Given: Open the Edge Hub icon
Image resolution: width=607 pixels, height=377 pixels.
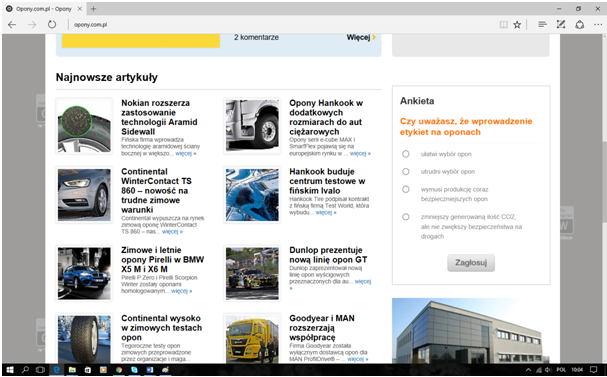Looking at the screenshot, I should point(542,24).
